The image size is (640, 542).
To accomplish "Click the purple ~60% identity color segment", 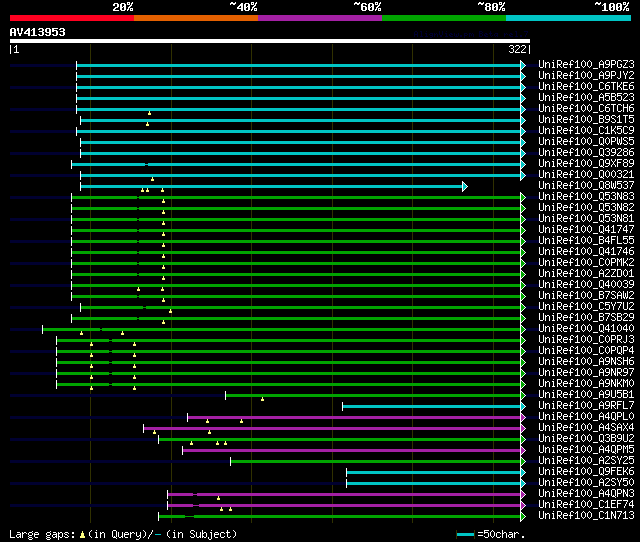I will (320, 18).
